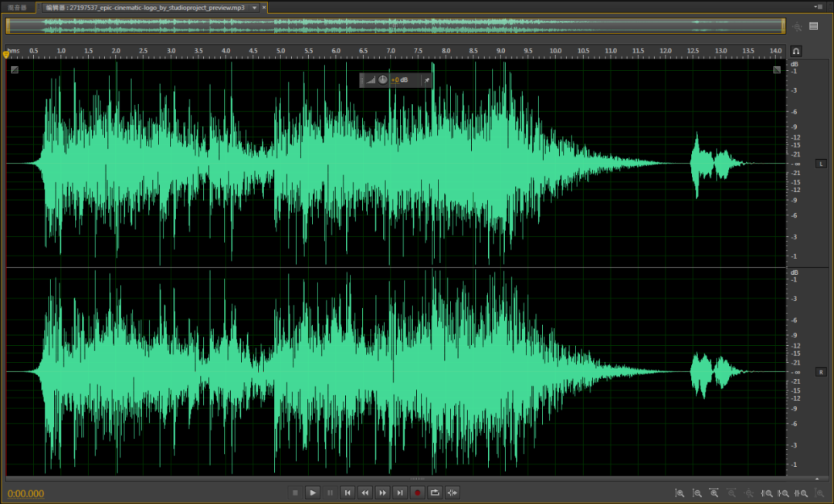Toggle right channel R enable button

pos(821,372)
